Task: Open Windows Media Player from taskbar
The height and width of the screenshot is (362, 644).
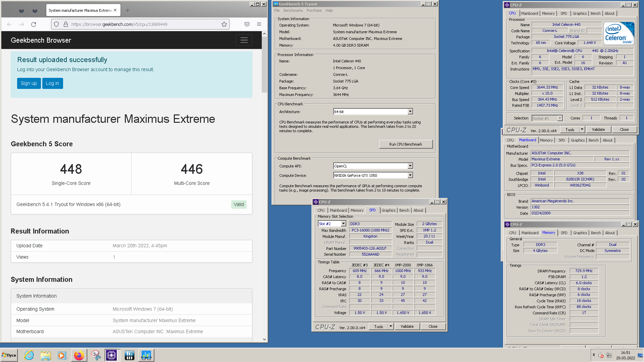Action: (62, 355)
